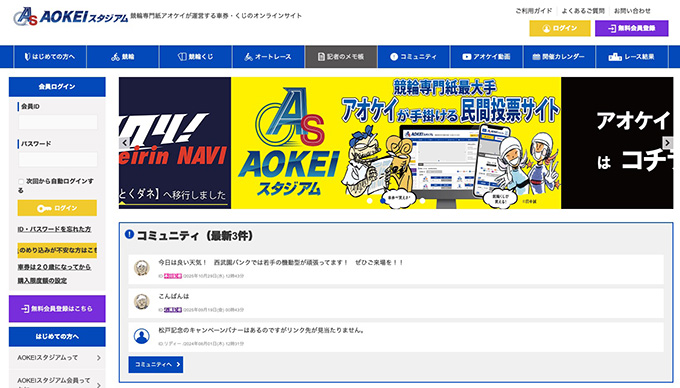Expand the AOKEIスタジアムって sidebar item

click(57, 358)
